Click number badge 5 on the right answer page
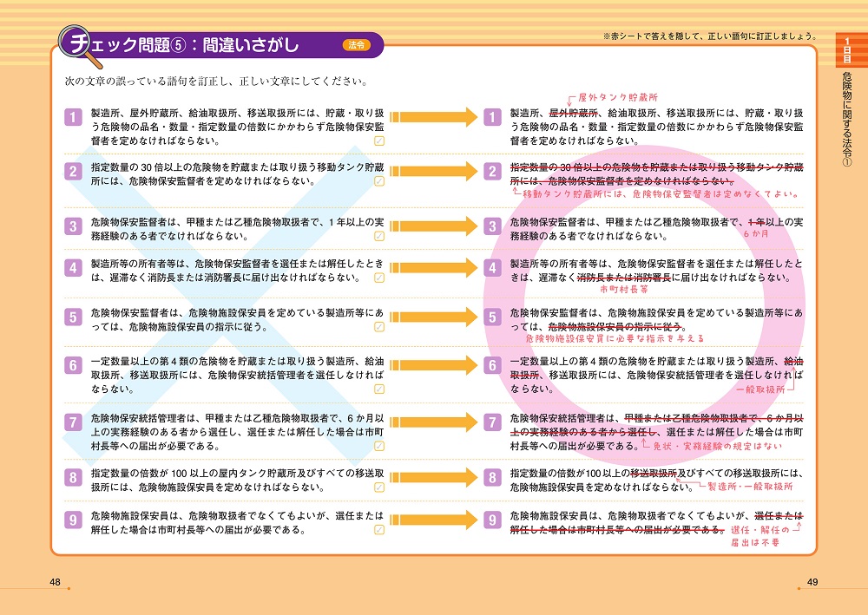The height and width of the screenshot is (615, 868). [x=493, y=317]
